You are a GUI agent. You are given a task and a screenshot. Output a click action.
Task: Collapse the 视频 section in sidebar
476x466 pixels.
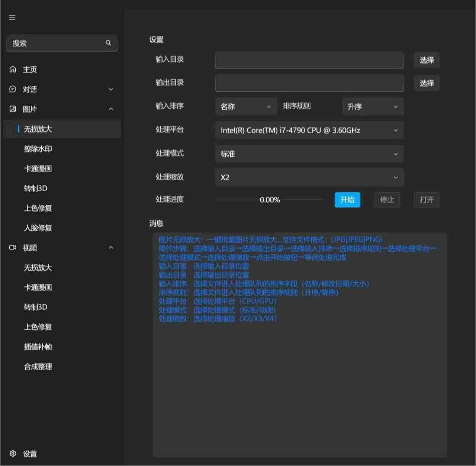pos(110,247)
